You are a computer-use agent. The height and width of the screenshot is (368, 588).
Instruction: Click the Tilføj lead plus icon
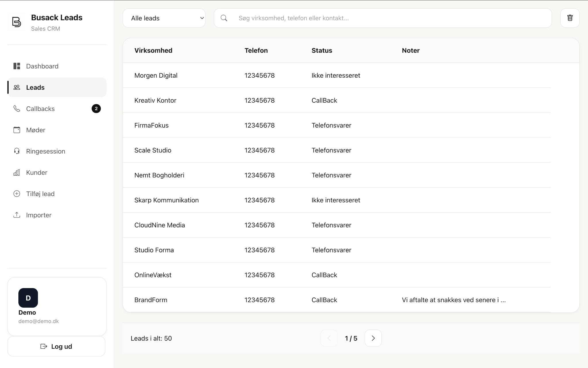(x=17, y=194)
